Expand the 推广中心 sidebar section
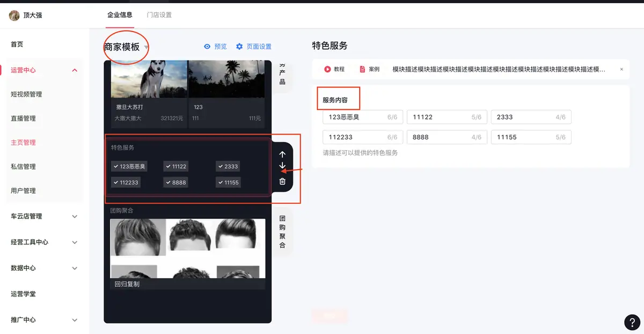The width and height of the screenshot is (644, 334). [x=75, y=320]
